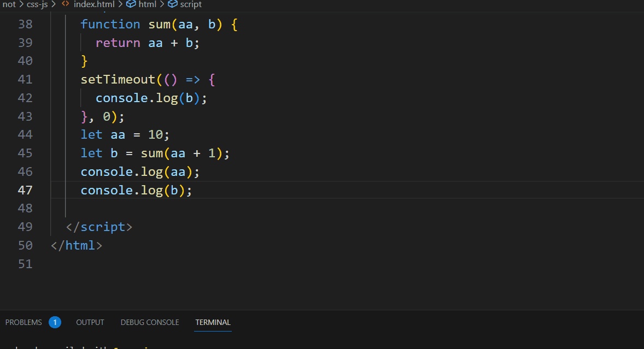Click the closing '</script>' tag on line 49
644x349 pixels.
(99, 227)
